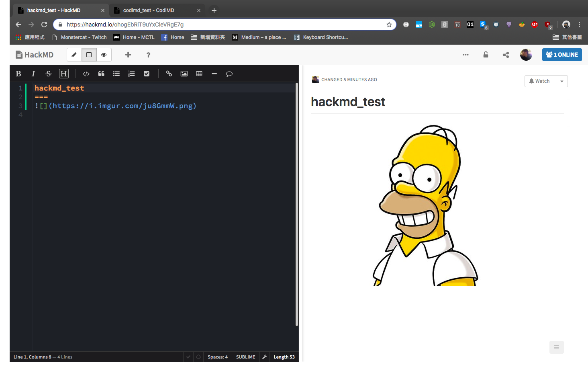Viewport: 588px width, 373px height.
Task: Switch to edit-only mode with pencil
Action: [x=74, y=55]
